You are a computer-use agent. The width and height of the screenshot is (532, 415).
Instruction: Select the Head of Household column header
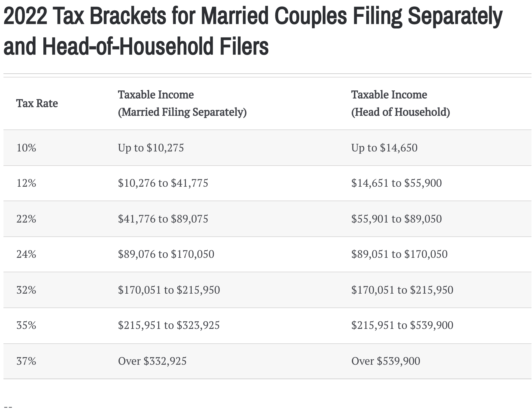point(400,103)
